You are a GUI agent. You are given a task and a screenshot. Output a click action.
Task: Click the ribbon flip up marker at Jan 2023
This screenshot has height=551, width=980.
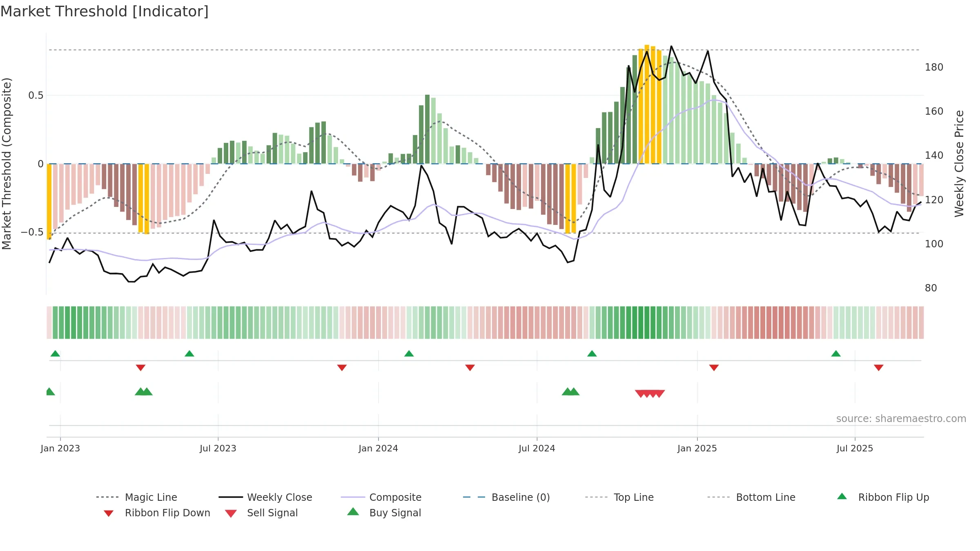(x=55, y=353)
